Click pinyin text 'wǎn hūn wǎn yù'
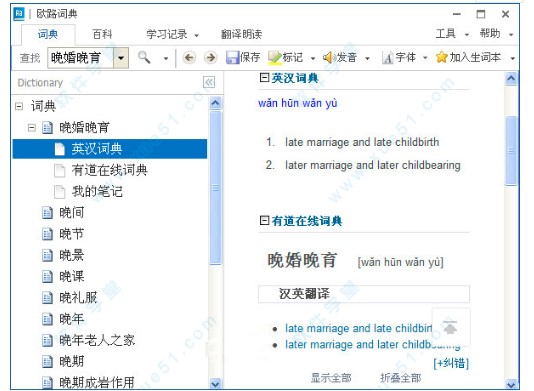 tap(298, 103)
